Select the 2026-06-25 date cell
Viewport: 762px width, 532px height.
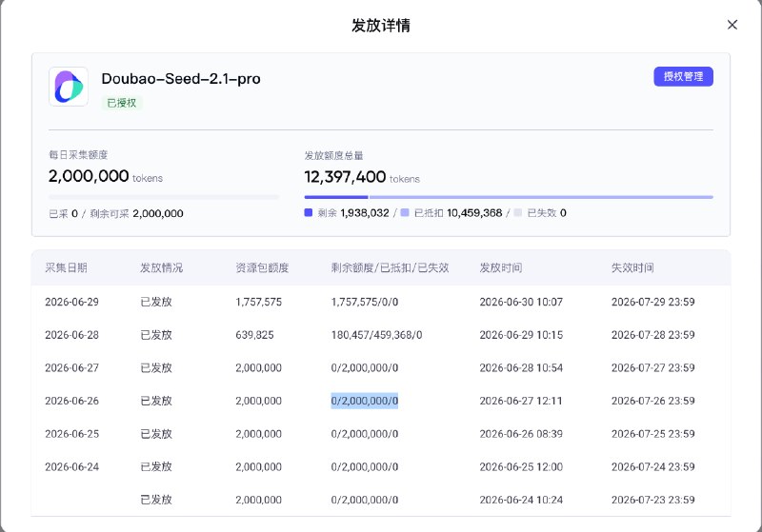click(72, 434)
